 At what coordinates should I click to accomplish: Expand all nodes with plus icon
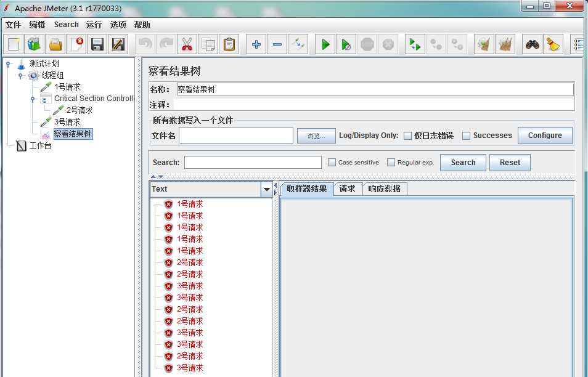(256, 44)
